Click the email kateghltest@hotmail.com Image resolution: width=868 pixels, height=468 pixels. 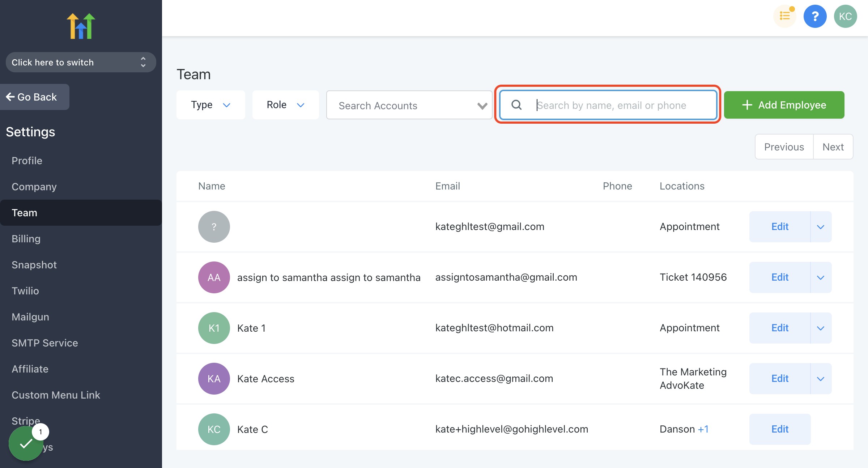click(494, 328)
